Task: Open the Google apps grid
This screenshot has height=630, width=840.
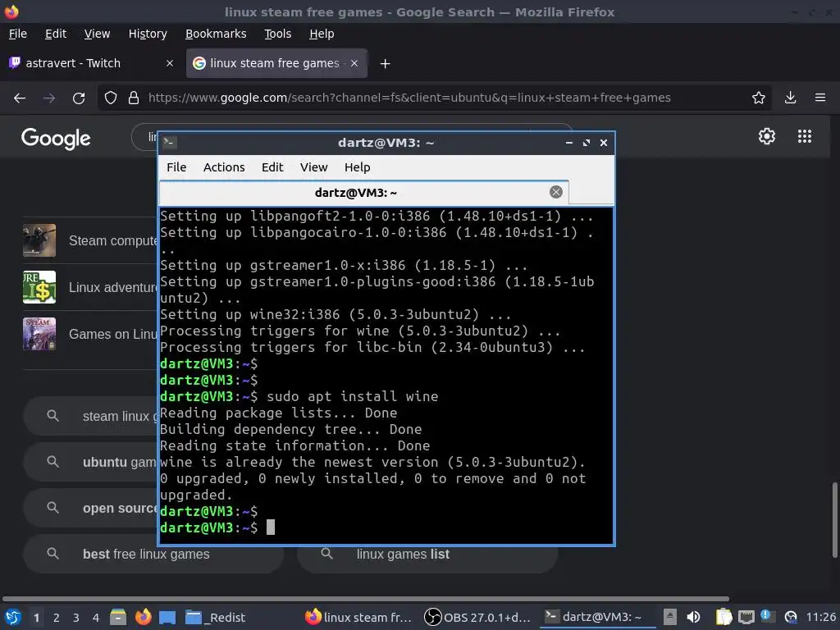Action: click(805, 137)
